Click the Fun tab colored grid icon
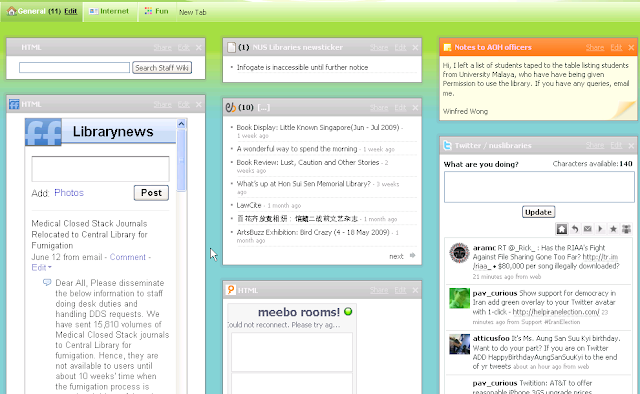 pyautogui.click(x=148, y=11)
